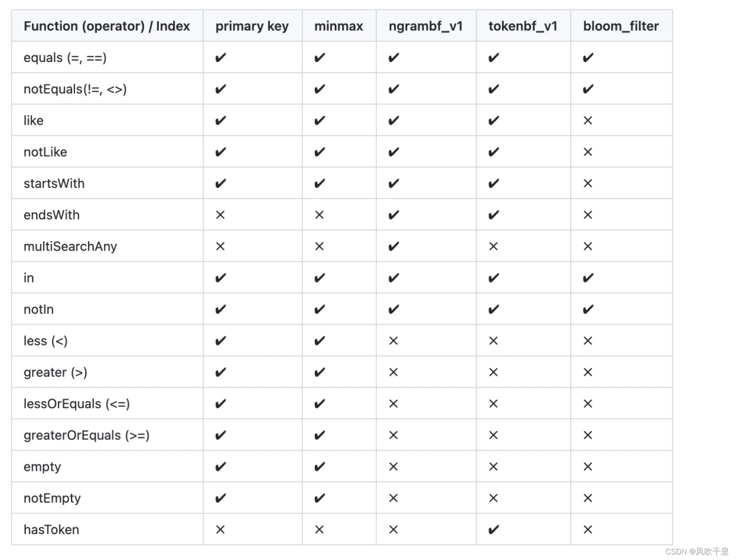
Task: Click the cross for less under ngrambf_v1
Action: [393, 341]
